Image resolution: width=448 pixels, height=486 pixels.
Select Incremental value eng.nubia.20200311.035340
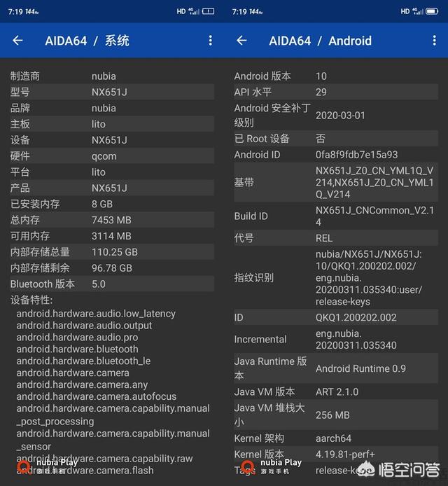356,340
